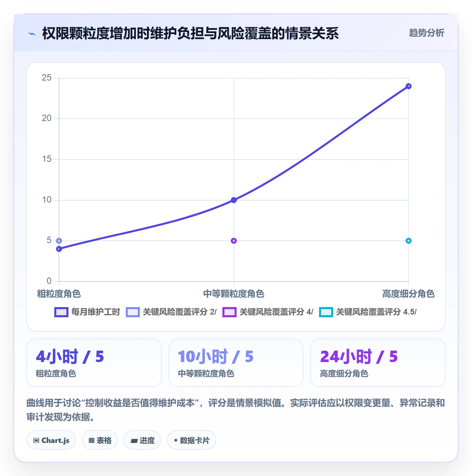The image size is (472, 476).
Task: Click the 趋势分析 label in header
Action: click(426, 33)
